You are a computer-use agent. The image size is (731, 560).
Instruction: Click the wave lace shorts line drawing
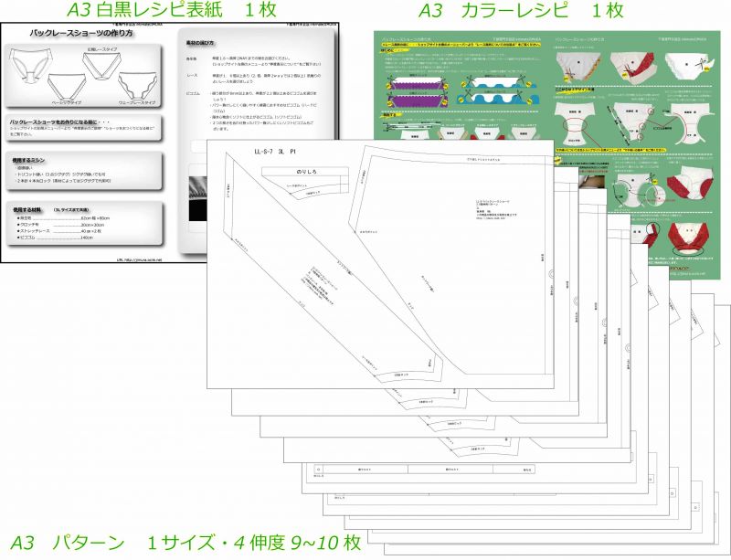[137, 84]
